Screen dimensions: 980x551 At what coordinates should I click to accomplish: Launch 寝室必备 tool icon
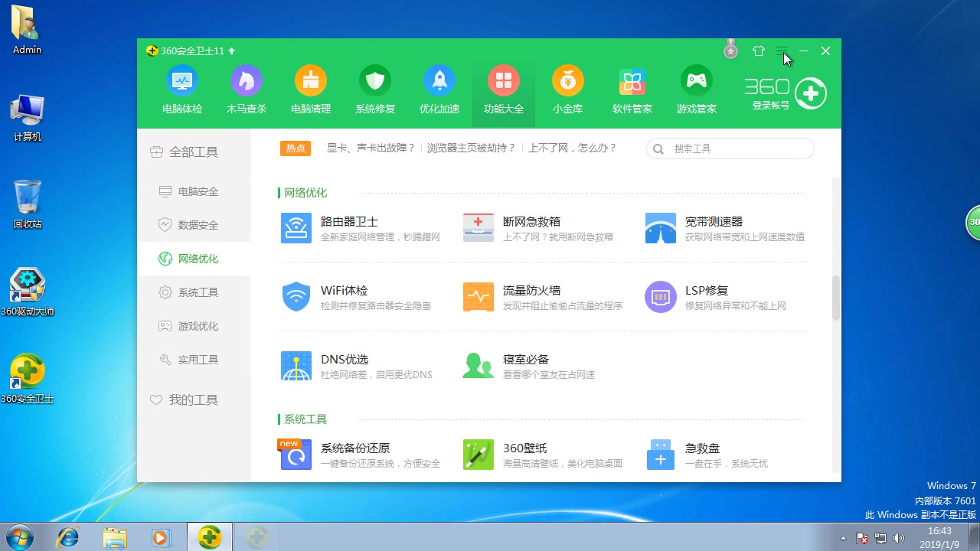coord(479,366)
